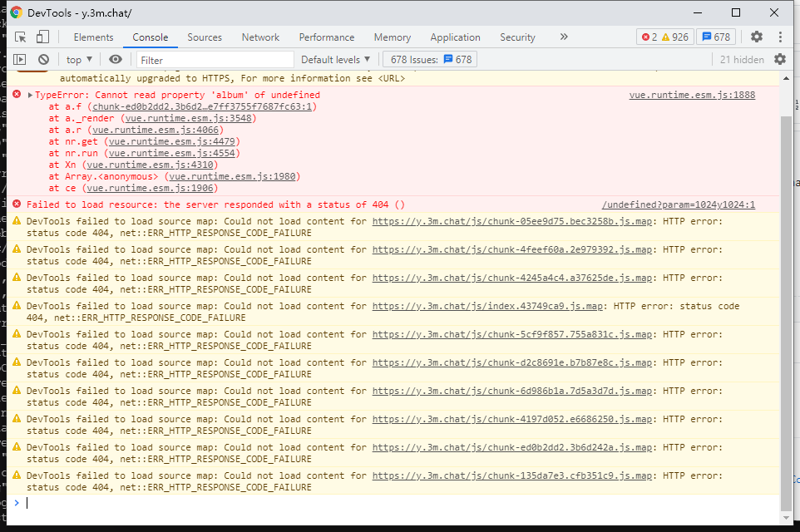Open chunk-4feef60a.2e979392.js.map link
This screenshot has height=532, width=800.
[x=512, y=249]
